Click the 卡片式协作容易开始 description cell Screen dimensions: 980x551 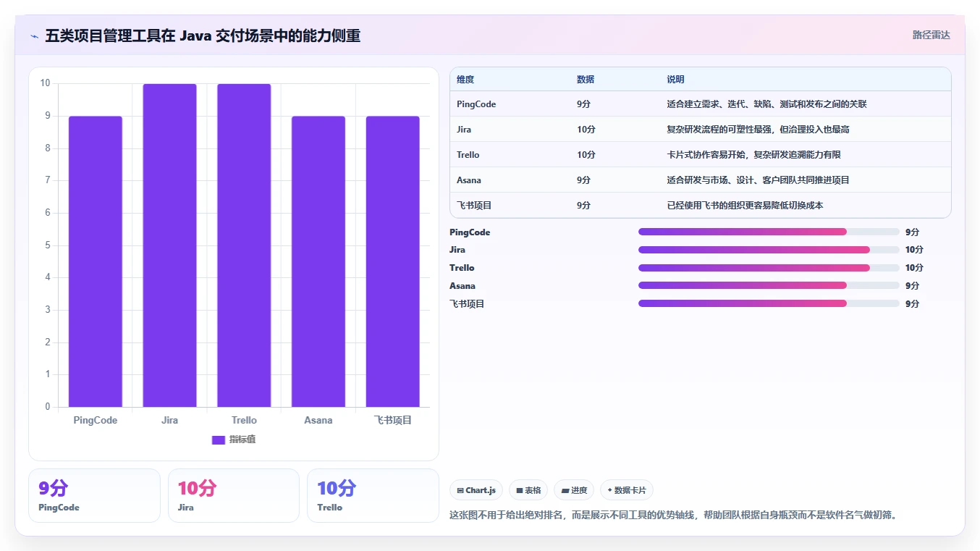pos(753,155)
